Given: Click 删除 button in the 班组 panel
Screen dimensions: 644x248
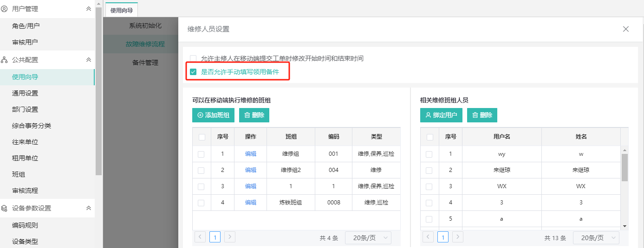Looking at the screenshot, I should [254, 115].
